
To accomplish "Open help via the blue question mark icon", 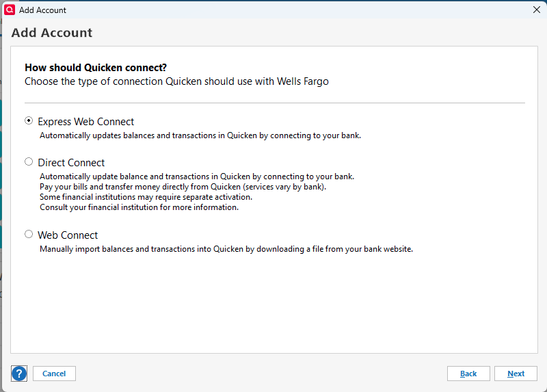I will coord(19,374).
